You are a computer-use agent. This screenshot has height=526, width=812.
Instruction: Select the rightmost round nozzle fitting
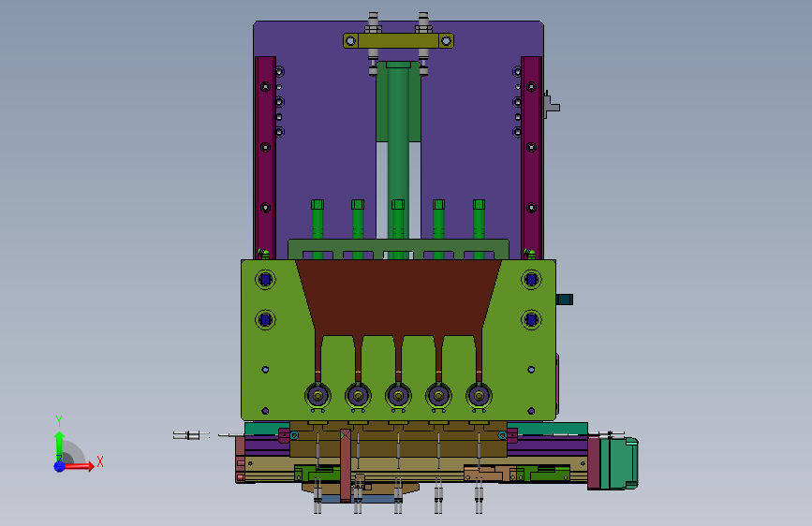click(479, 396)
